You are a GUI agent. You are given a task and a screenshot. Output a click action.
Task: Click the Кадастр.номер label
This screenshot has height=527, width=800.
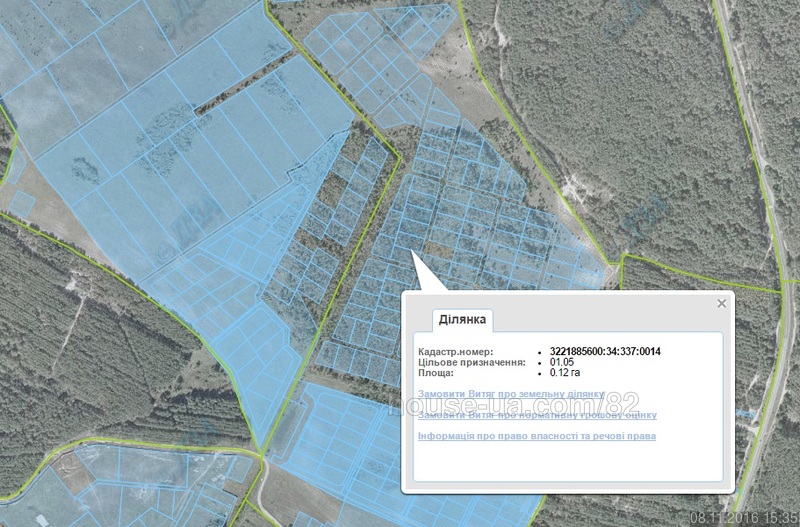456,352
